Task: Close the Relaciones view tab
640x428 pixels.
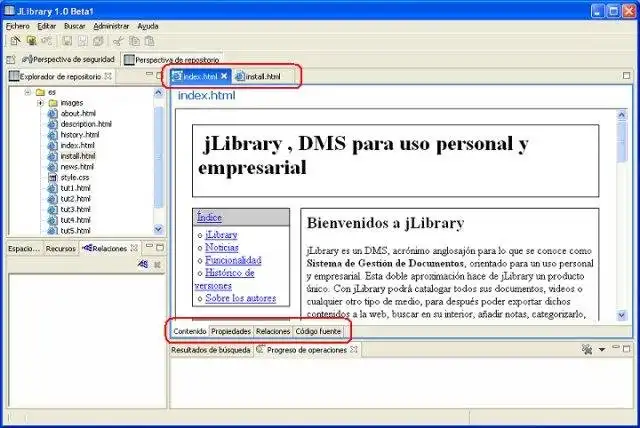Action: [134, 248]
